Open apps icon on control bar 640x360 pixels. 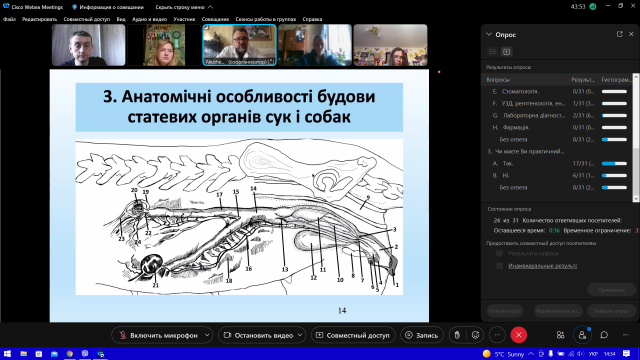coord(560,335)
